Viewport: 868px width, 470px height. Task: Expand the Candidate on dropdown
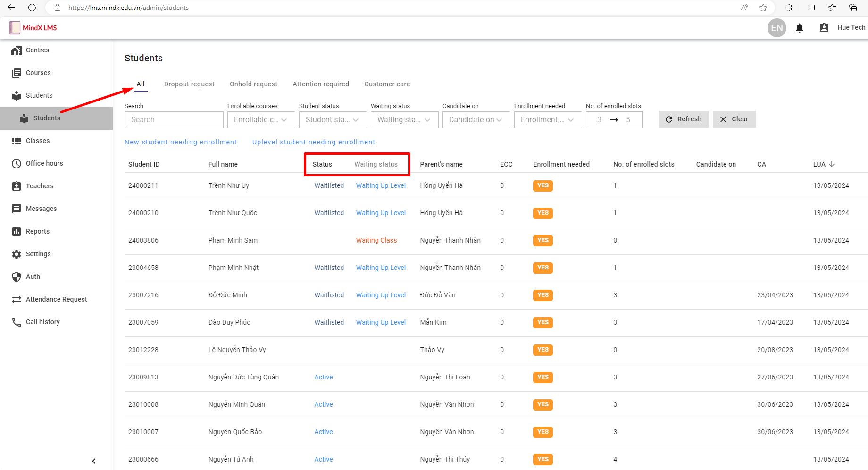point(476,120)
